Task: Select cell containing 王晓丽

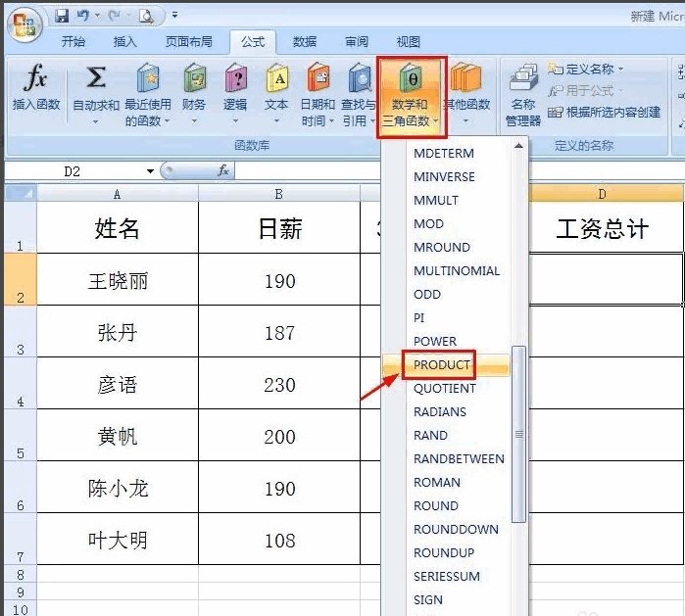Action: (117, 279)
